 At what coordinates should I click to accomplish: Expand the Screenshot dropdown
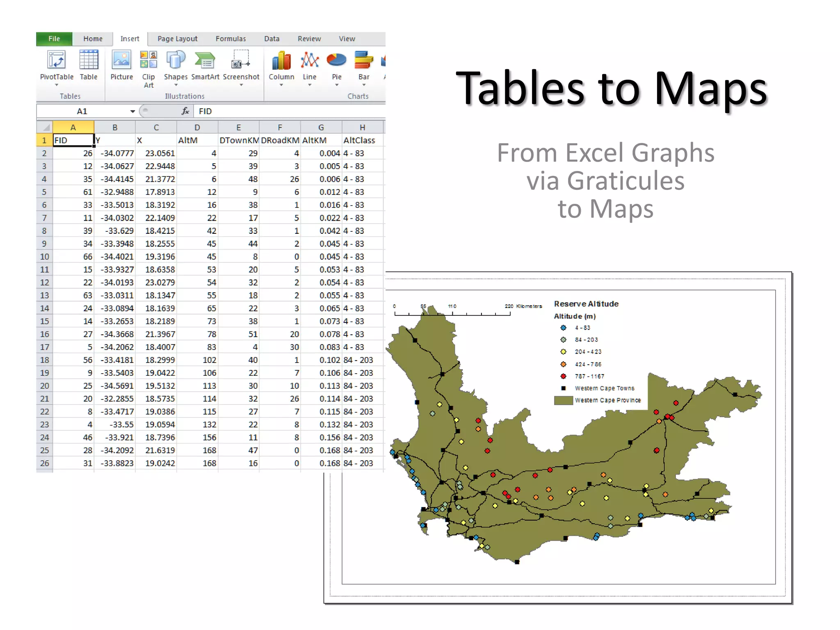coord(241,85)
